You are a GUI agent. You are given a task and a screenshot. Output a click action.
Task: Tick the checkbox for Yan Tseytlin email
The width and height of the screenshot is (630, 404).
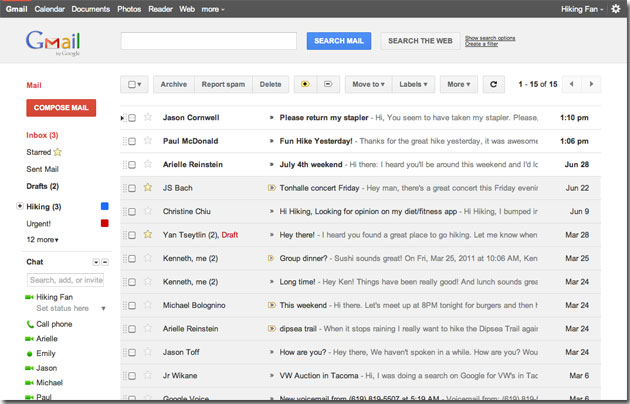[x=132, y=235]
